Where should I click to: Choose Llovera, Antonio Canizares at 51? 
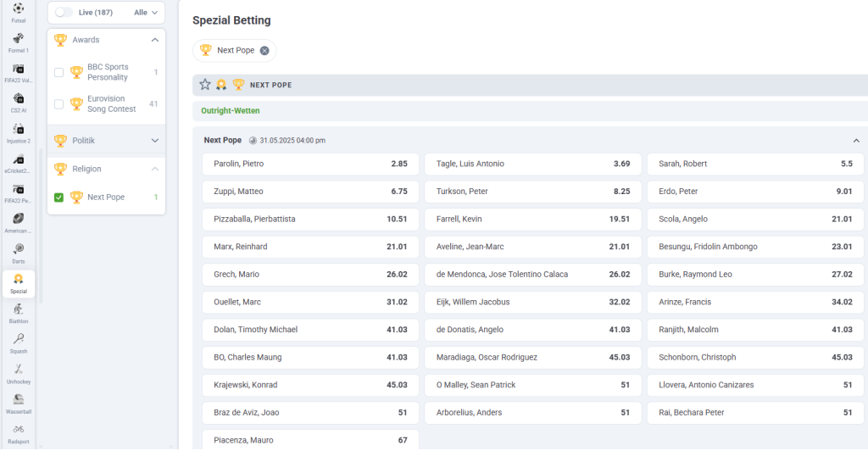tap(755, 385)
